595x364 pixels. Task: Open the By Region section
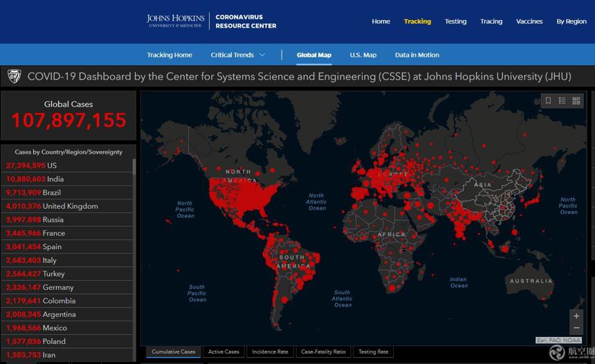click(571, 21)
